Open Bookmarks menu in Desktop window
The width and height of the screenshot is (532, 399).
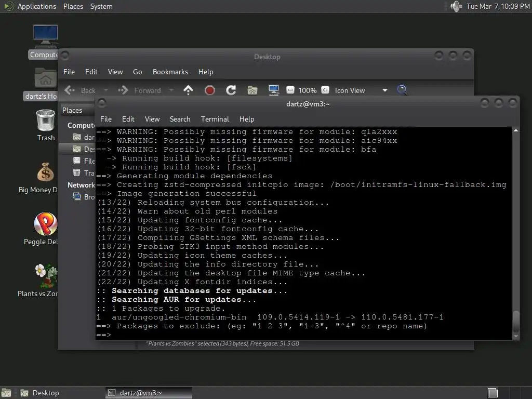170,72
